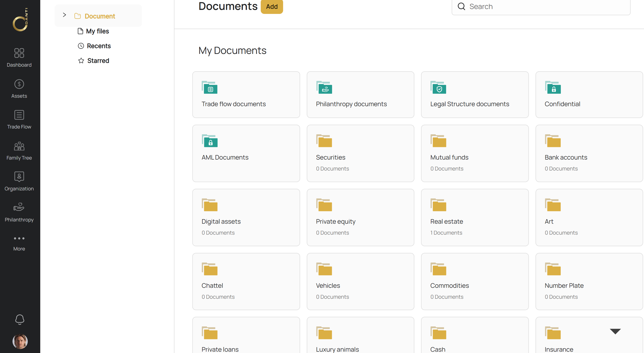Open Trade Flow section
Screen dimensions: 644x353
point(19,119)
